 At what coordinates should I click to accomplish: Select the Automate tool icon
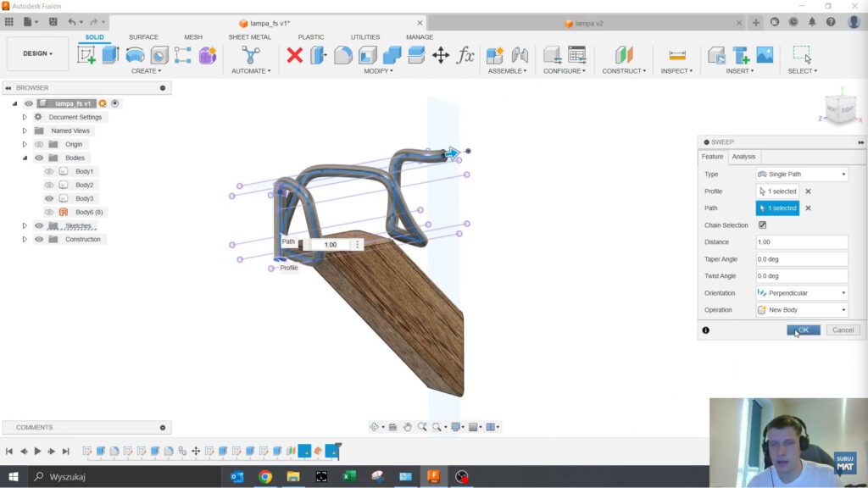(250, 55)
